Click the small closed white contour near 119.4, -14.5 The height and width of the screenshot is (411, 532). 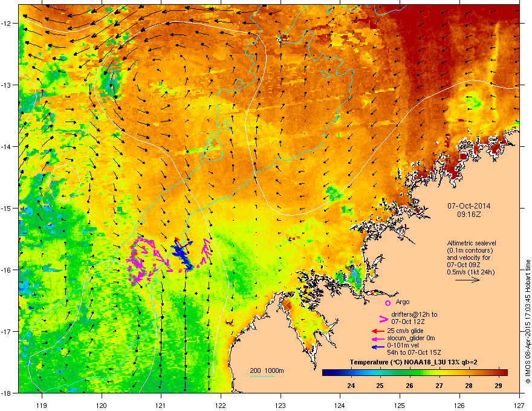[x=64, y=183]
